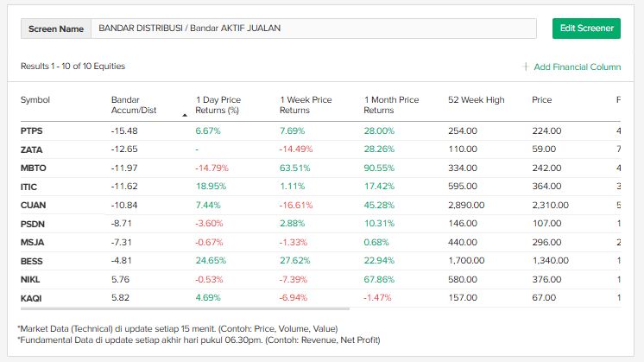The image size is (644, 362).
Task: Select the KAQI stock symbol
Action: (x=32, y=299)
